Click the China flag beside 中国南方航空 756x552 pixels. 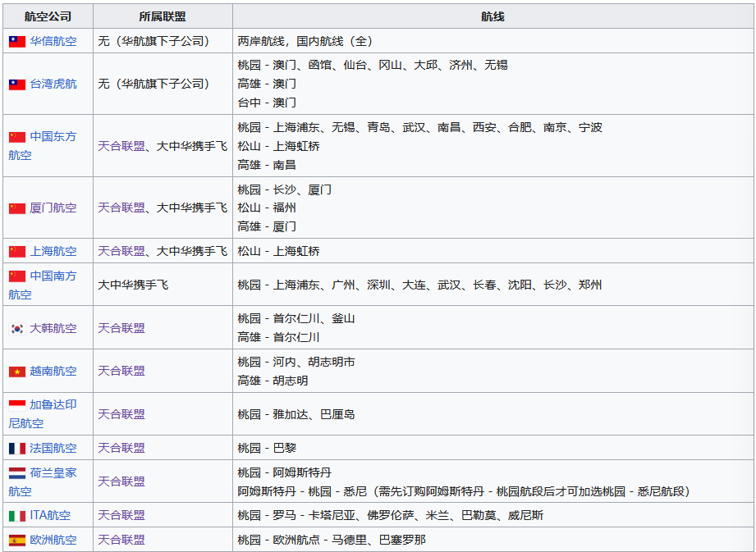17,276
